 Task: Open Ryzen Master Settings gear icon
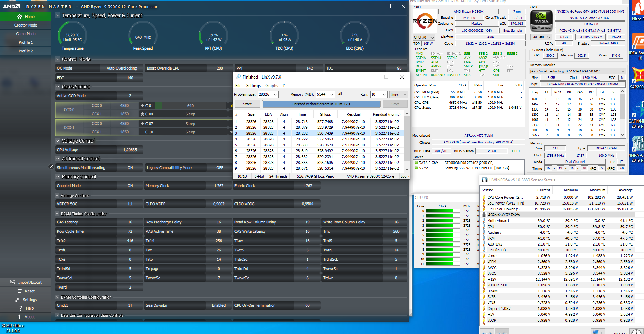pyautogui.click(x=18, y=300)
